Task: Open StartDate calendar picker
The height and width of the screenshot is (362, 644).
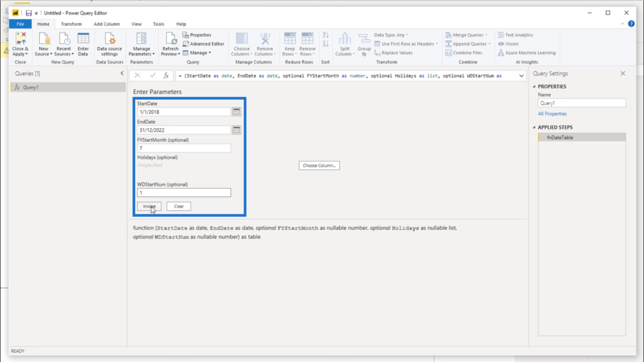Action: pos(237,112)
